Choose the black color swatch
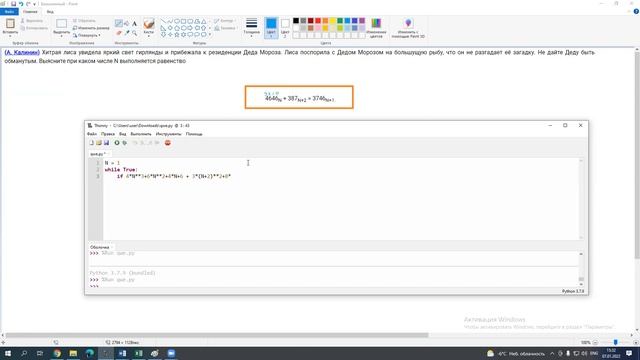Viewport: 640px width, 360px height. pos(296,21)
